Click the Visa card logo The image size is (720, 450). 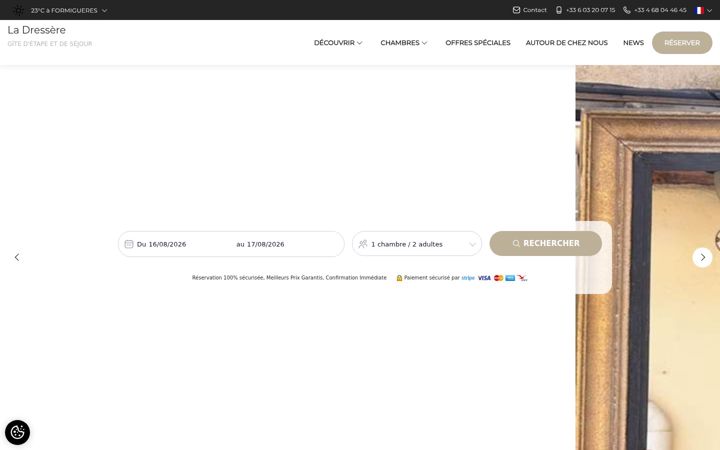tap(484, 278)
